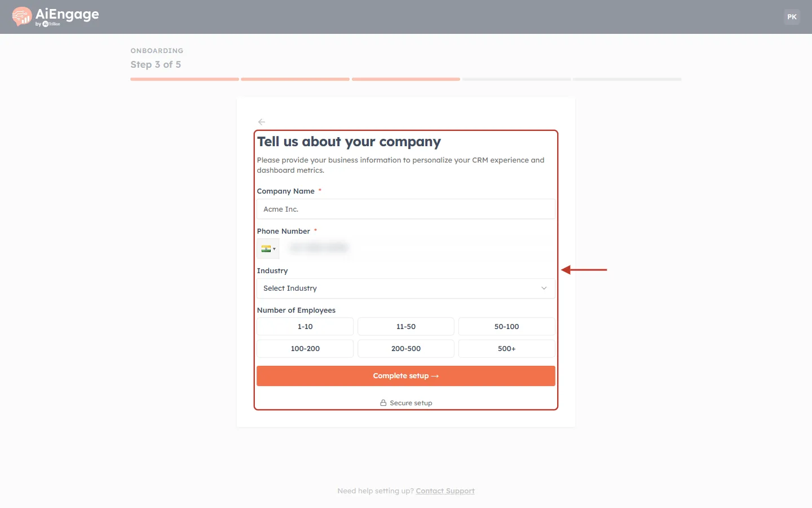This screenshot has height=508, width=812.
Task: Select the 1-10 employees option
Action: click(x=305, y=327)
